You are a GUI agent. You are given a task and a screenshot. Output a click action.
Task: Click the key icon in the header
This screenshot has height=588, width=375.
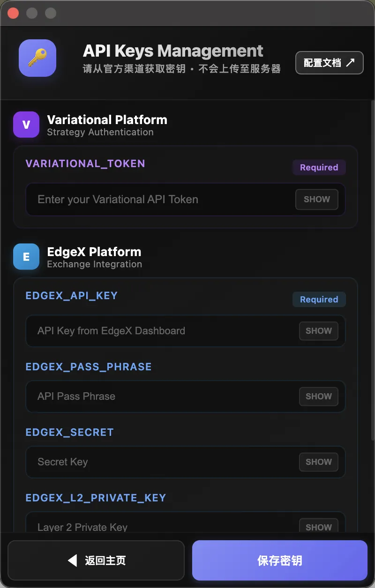[x=37, y=57]
